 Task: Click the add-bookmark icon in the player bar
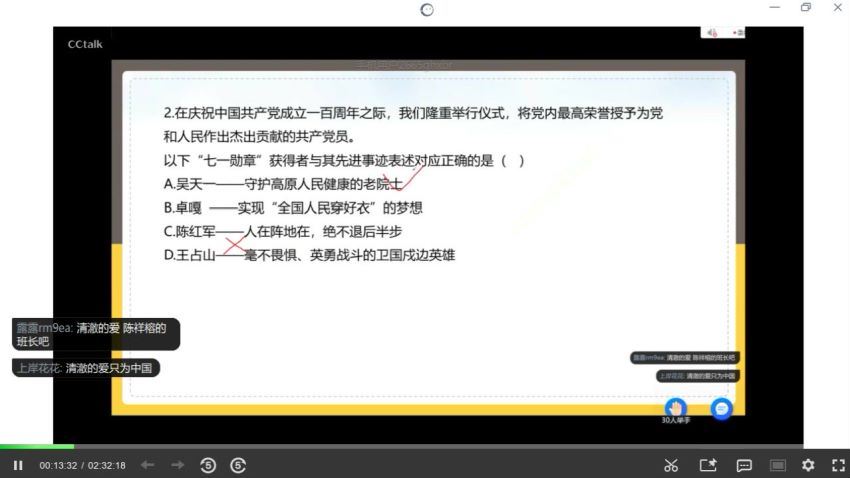pos(708,465)
